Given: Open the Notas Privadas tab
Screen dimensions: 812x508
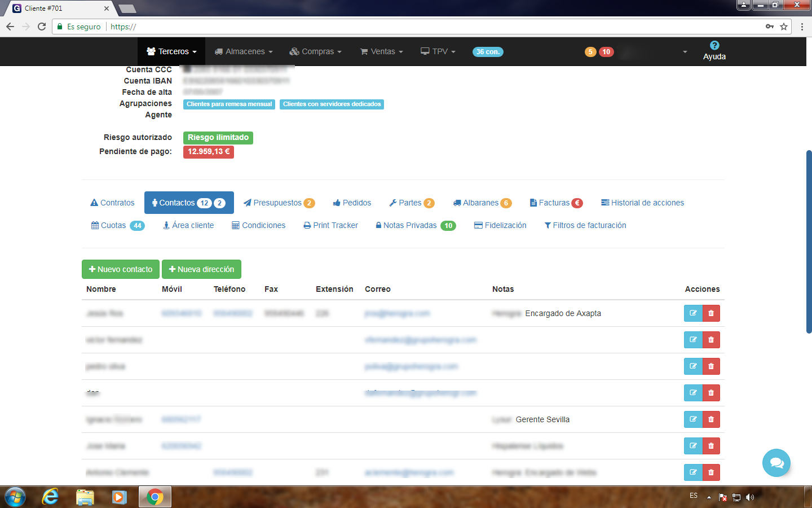Looking at the screenshot, I should click(415, 225).
